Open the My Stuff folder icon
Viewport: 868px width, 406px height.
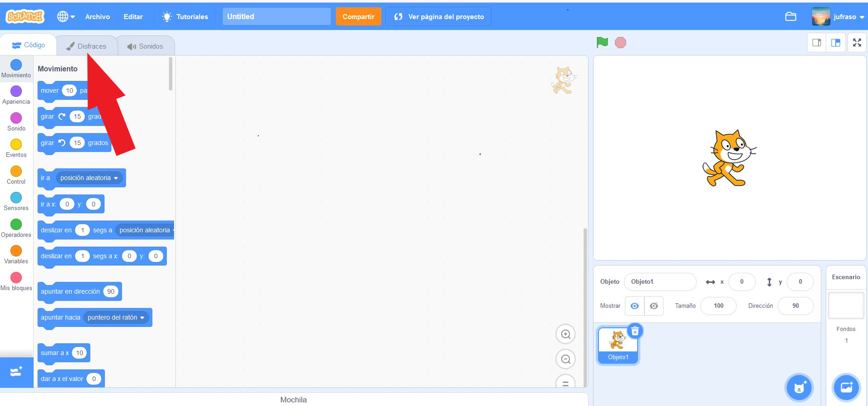pyautogui.click(x=790, y=17)
